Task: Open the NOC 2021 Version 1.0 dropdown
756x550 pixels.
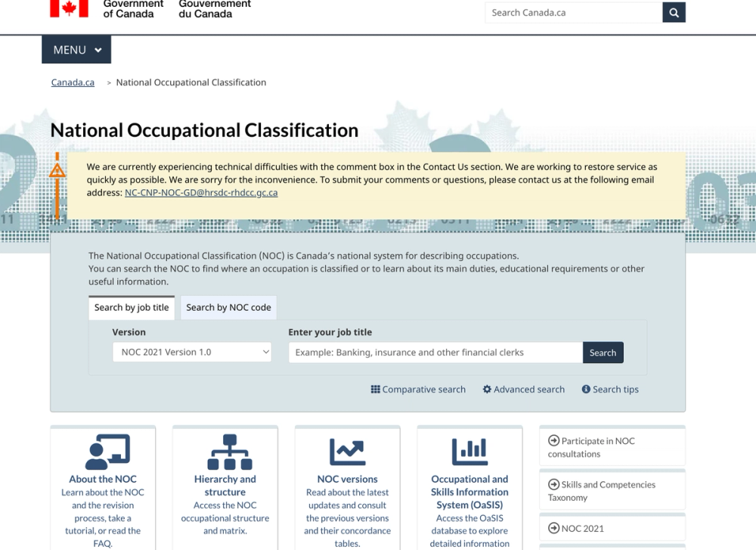Action: pos(192,353)
